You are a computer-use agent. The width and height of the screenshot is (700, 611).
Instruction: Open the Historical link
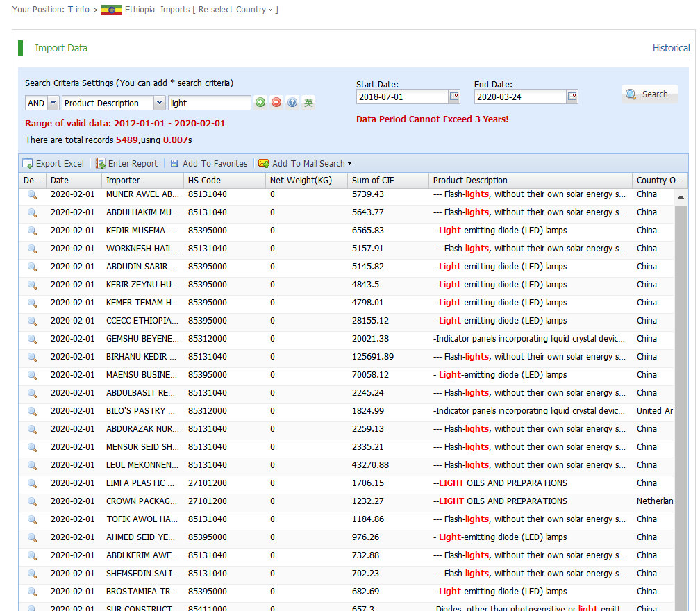click(x=671, y=48)
